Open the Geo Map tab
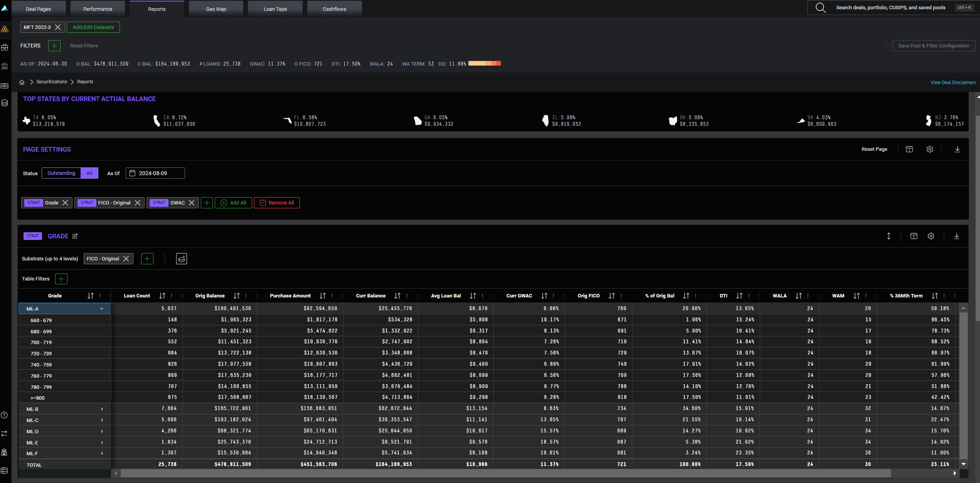 point(216,9)
